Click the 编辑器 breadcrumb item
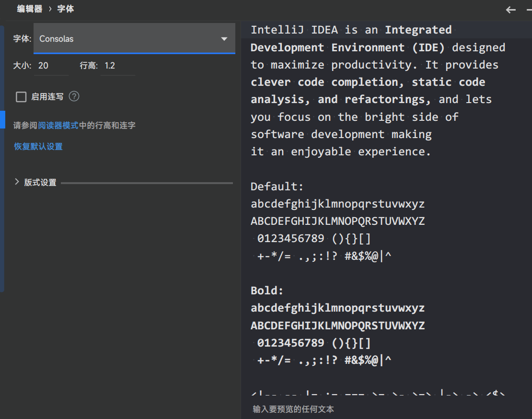The width and height of the screenshot is (532, 419). click(30, 9)
